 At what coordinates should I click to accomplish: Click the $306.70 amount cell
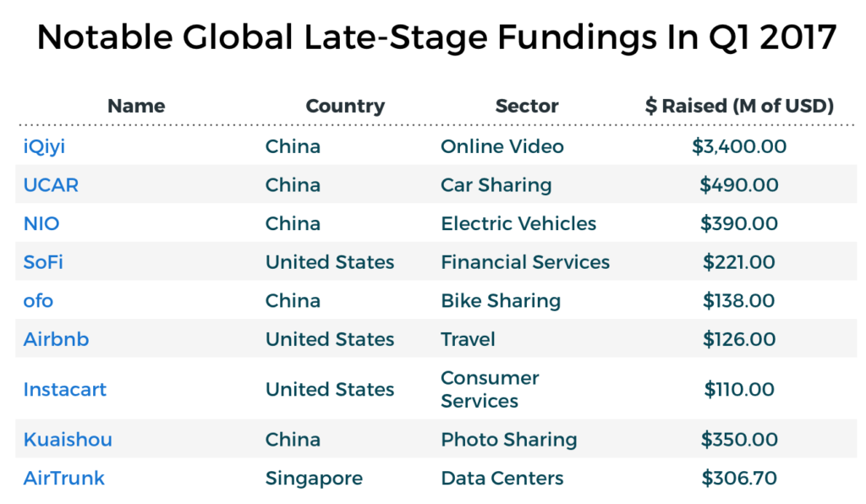pyautogui.click(x=739, y=479)
